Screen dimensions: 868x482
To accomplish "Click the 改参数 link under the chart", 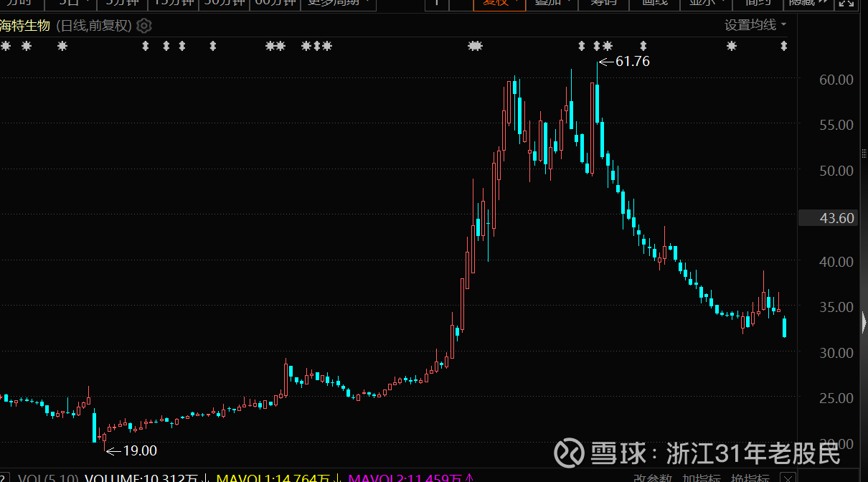I will pos(653,478).
